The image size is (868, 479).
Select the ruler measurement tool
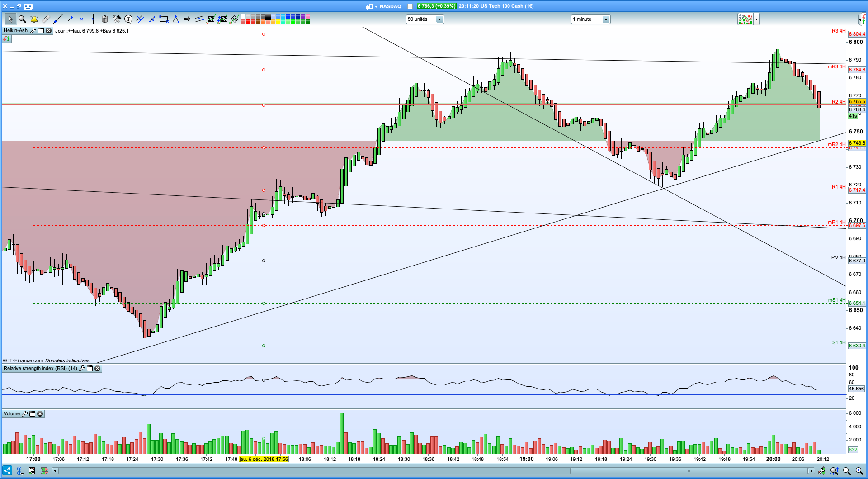46,19
